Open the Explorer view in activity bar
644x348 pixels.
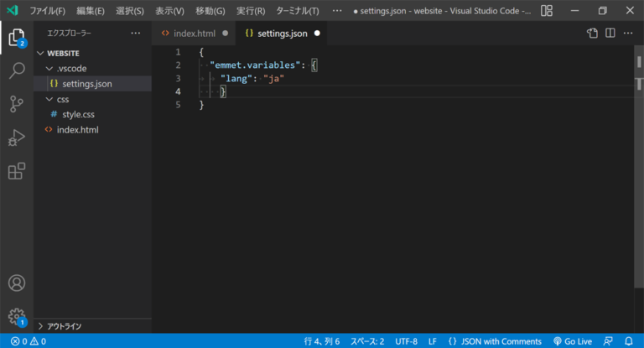16,38
